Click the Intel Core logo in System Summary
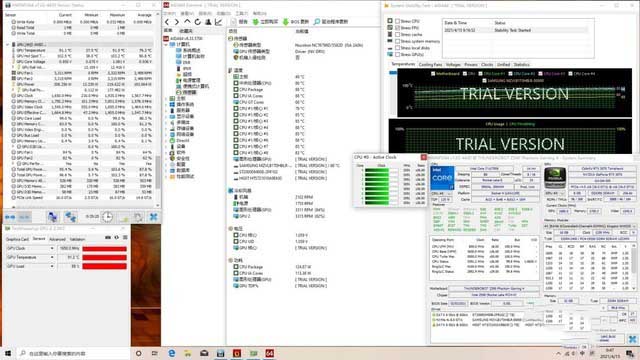This screenshot has width=640, height=360. point(442,178)
